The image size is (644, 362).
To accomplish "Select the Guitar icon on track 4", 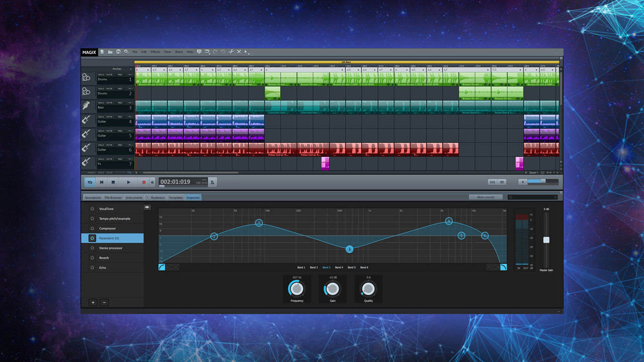I will 87,121.
